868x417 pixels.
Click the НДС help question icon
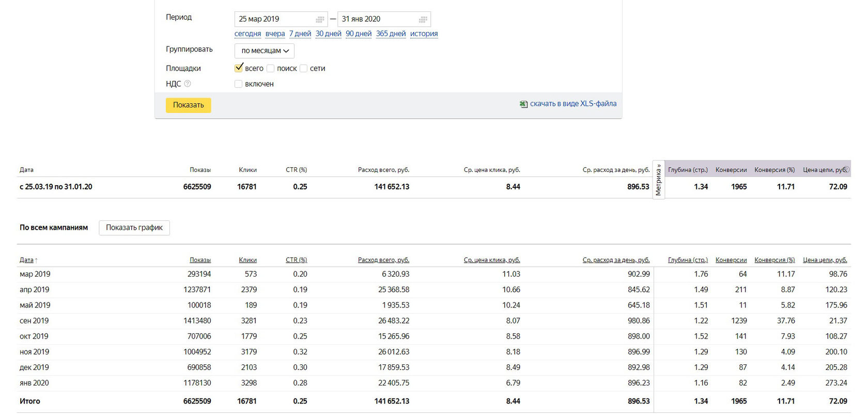(x=188, y=84)
